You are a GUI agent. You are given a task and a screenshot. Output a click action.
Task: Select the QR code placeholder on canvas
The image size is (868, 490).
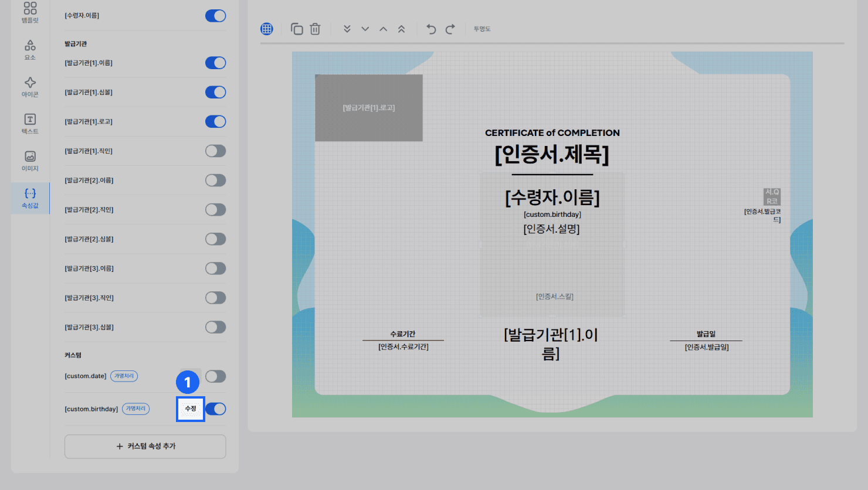[772, 196]
